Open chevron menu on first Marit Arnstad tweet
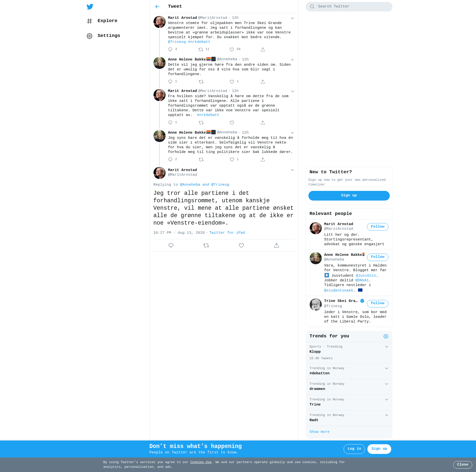 (x=292, y=18)
